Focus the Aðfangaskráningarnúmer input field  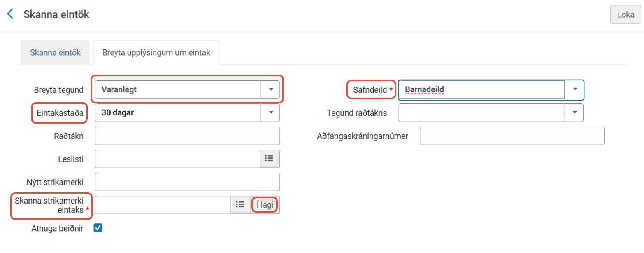(512, 136)
